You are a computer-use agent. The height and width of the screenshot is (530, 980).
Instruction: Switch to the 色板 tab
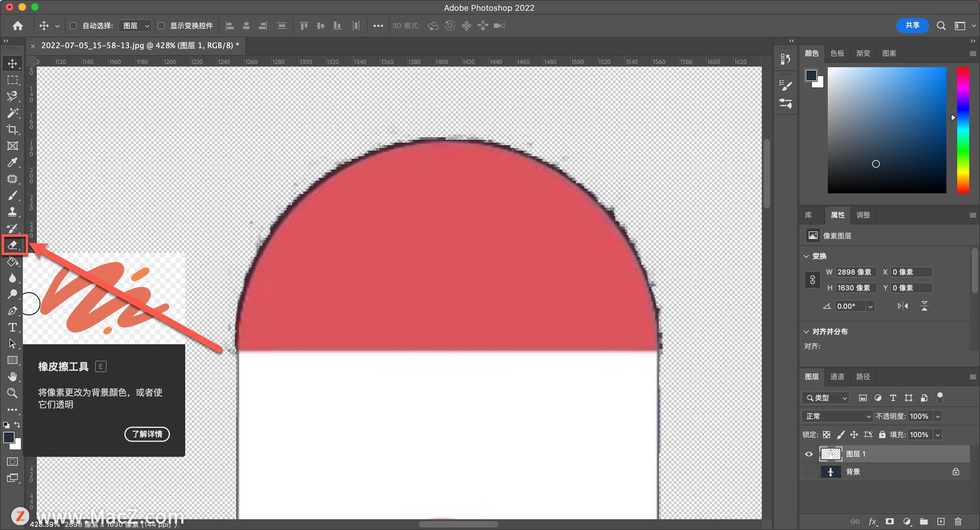[837, 53]
